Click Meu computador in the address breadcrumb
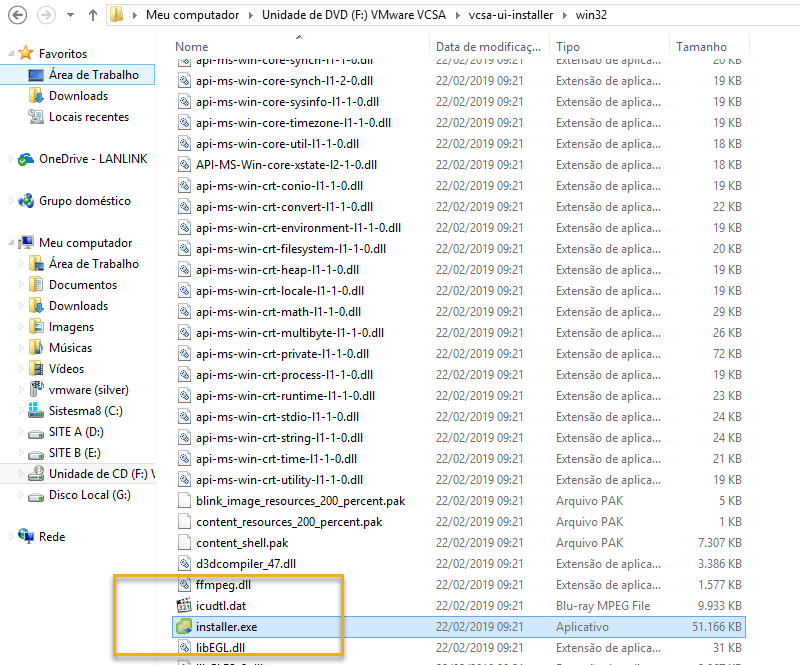Image resolution: width=800 pixels, height=665 pixels. click(192, 16)
